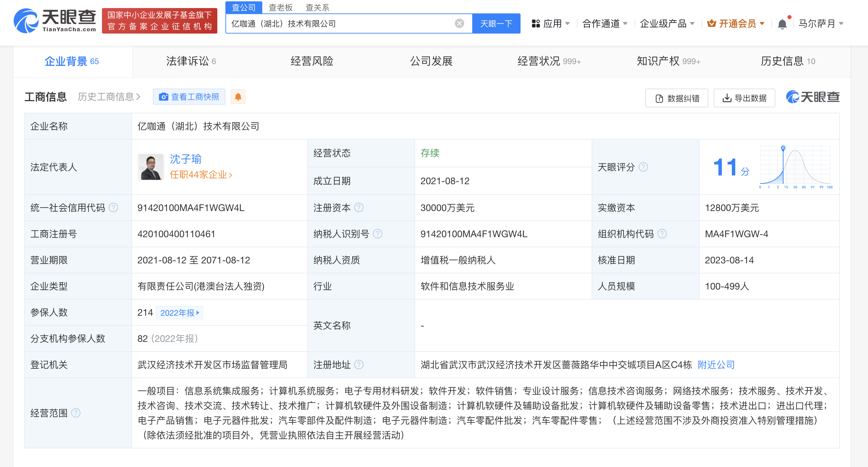The width and height of the screenshot is (868, 467).
Task: Click the orange monitoring bell icon
Action: (x=238, y=97)
